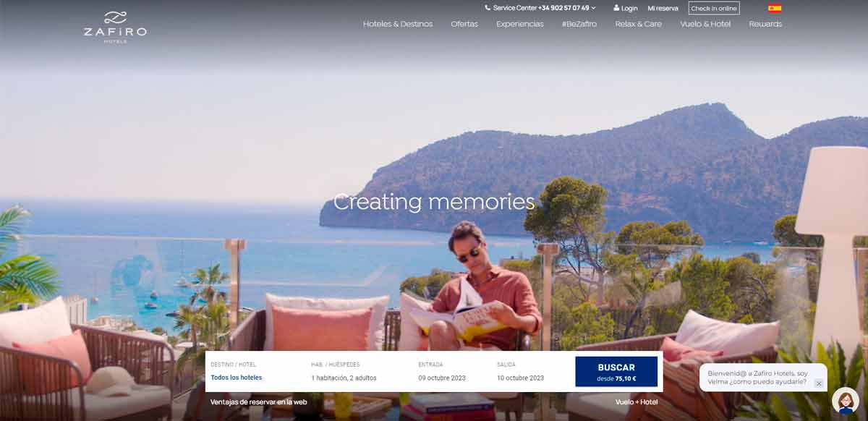Screen dimensions: 868x421
Task: Expand the Service Center phone dropdown arrow
Action: [594, 8]
